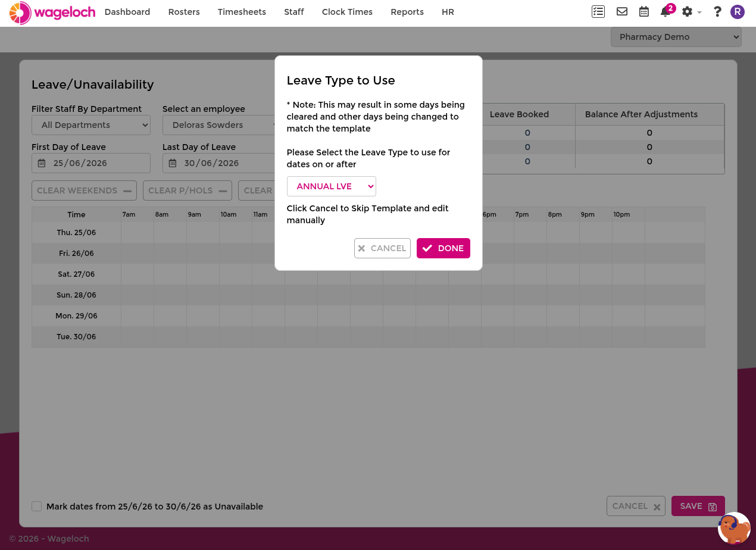Image resolution: width=756 pixels, height=550 pixels.
Task: Click calendar icon in First Day of Leave
Action: click(42, 163)
